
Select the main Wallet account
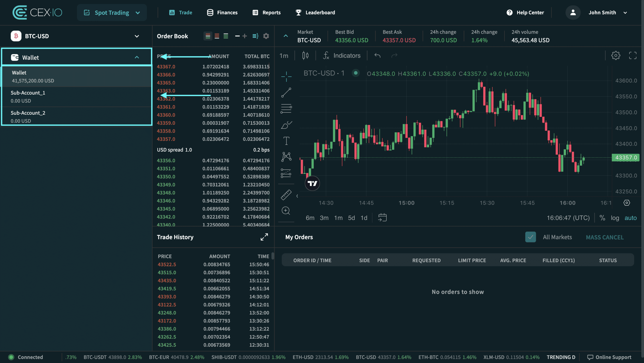[x=76, y=76]
